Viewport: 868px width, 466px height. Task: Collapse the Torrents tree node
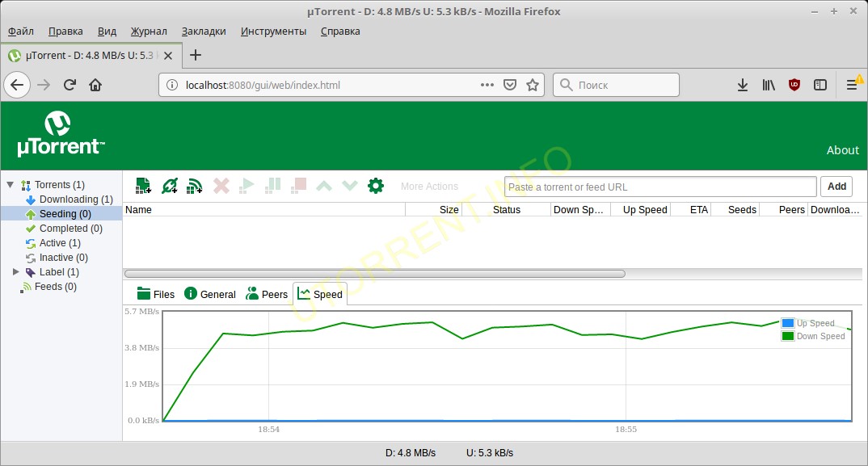coord(11,185)
